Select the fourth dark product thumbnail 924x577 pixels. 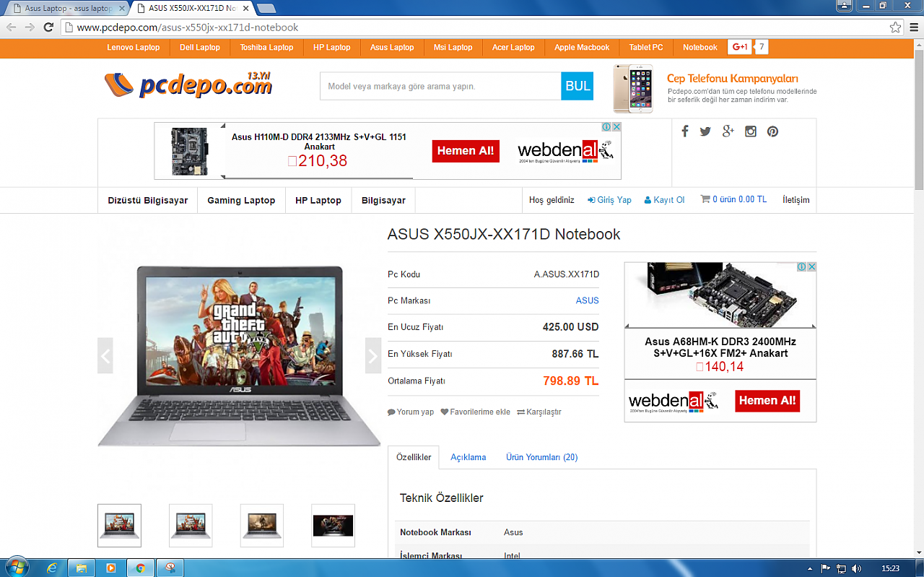pyautogui.click(x=333, y=525)
